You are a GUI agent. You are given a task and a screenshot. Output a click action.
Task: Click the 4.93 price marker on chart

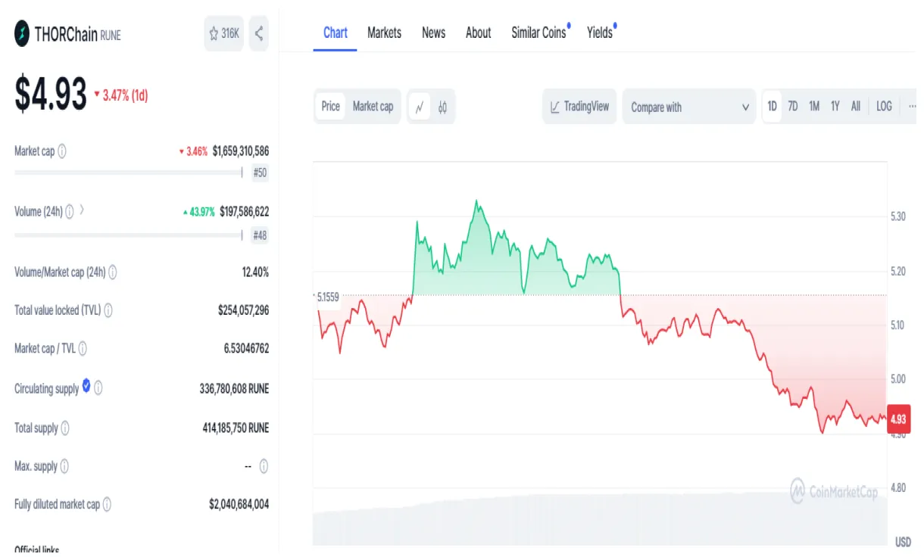[x=897, y=419]
